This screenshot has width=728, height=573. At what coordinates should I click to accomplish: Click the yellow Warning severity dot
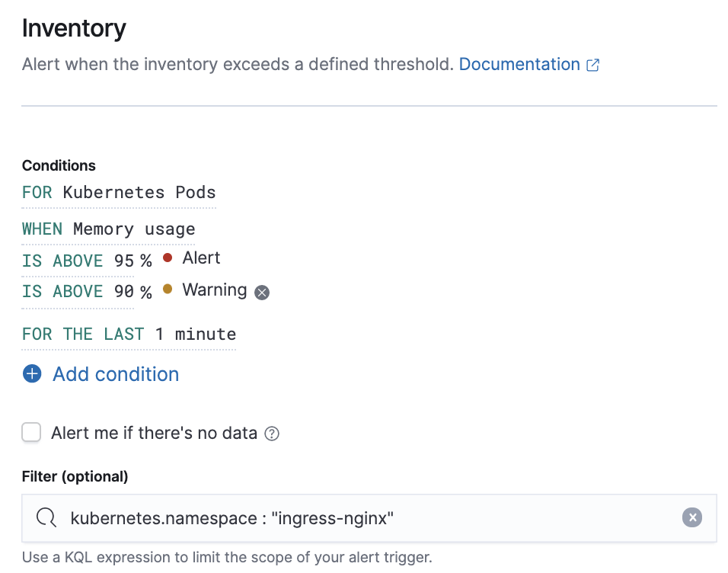click(167, 290)
